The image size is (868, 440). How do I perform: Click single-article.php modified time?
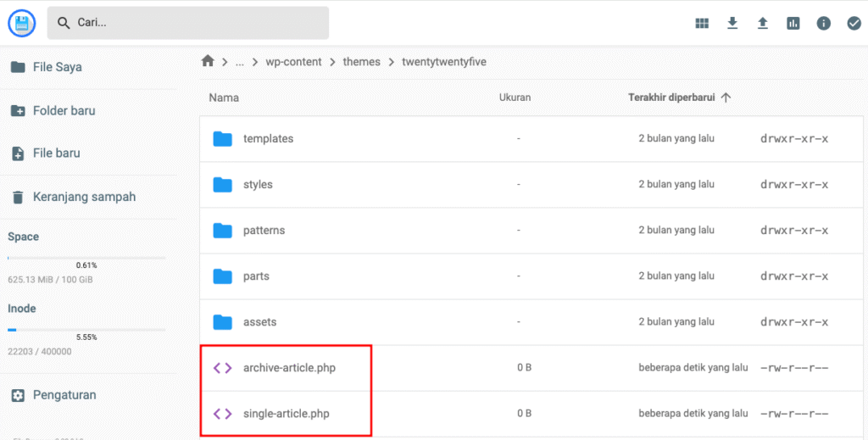pos(693,414)
